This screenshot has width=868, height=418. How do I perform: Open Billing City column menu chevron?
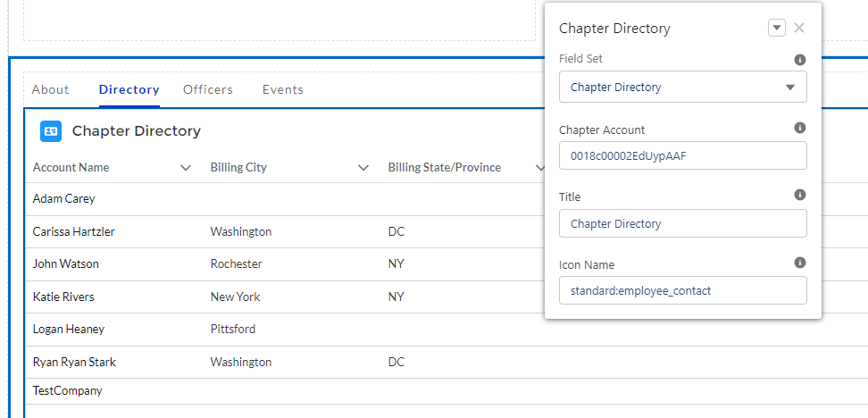pos(363,168)
